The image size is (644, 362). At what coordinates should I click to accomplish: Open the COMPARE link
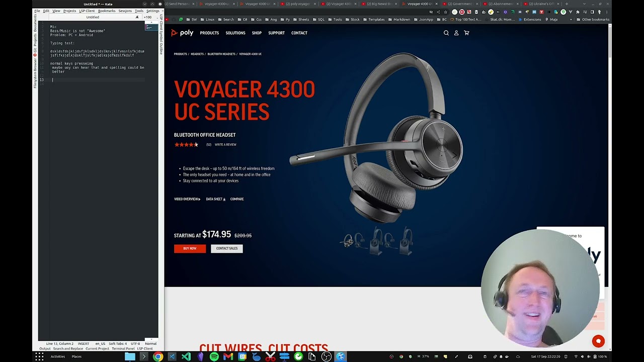coord(237,199)
